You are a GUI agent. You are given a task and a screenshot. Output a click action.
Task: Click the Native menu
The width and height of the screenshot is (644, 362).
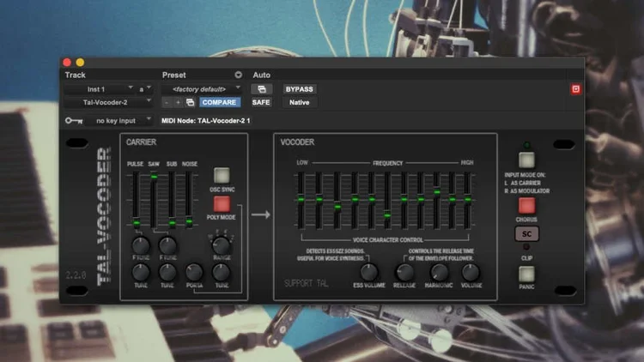tap(300, 102)
